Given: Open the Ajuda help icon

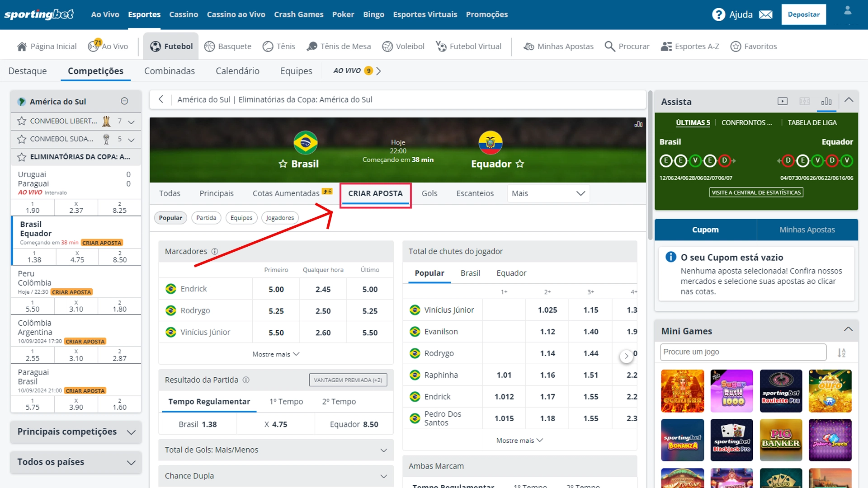Looking at the screenshot, I should tap(718, 14).
